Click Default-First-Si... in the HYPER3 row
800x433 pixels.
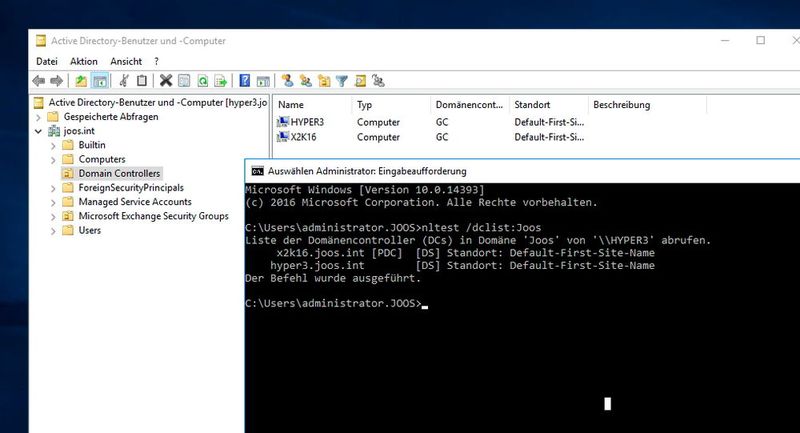pyautogui.click(x=549, y=122)
